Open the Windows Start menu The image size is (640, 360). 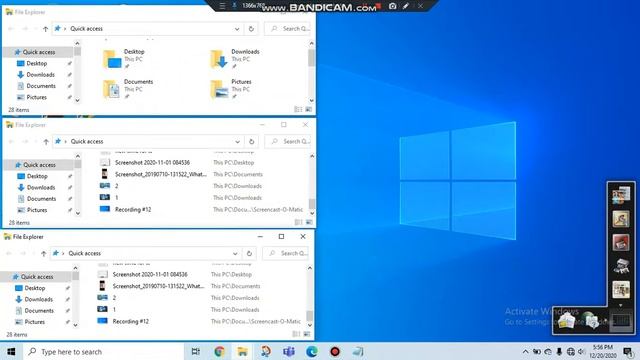point(11,351)
